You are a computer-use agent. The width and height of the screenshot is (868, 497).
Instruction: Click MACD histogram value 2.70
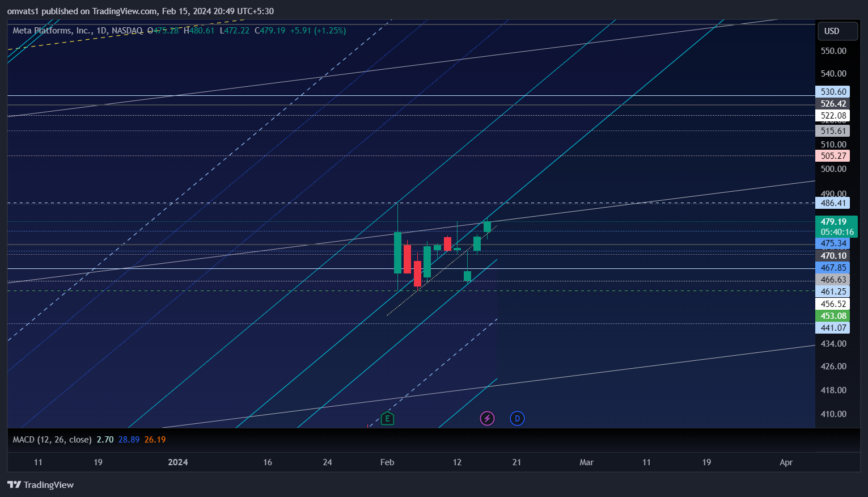coord(105,440)
